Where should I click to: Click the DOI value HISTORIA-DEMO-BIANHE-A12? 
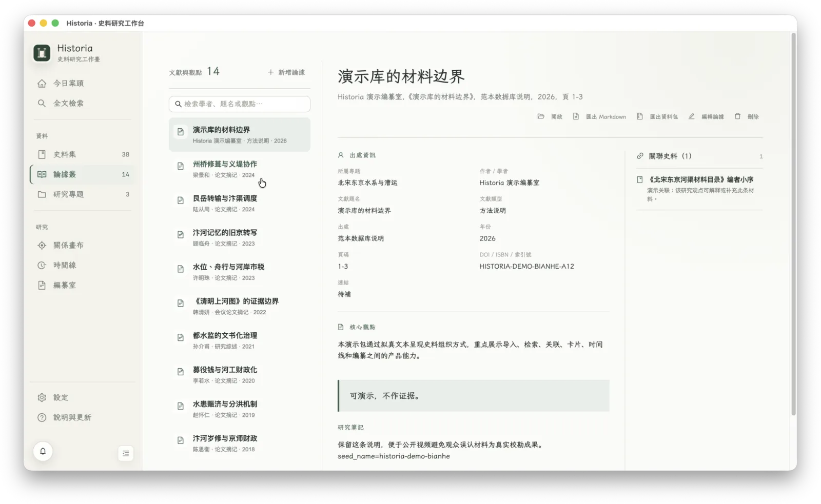(x=526, y=266)
